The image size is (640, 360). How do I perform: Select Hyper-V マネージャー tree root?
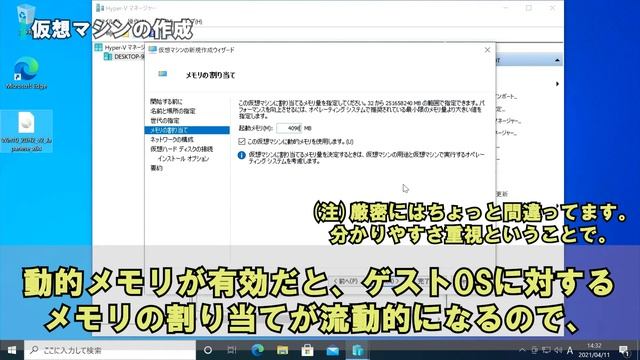(120, 47)
